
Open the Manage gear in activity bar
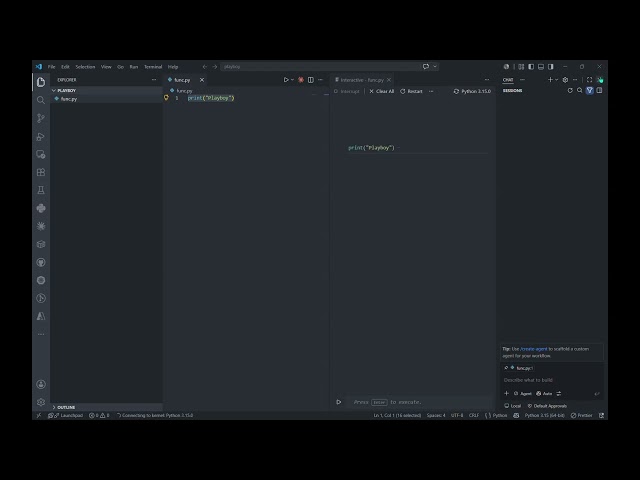pyautogui.click(x=41, y=402)
